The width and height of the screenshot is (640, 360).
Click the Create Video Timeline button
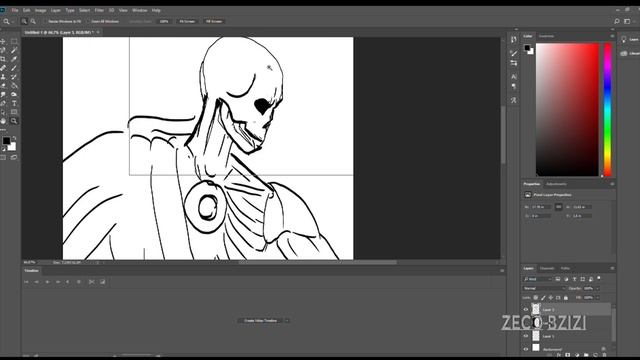(260, 320)
